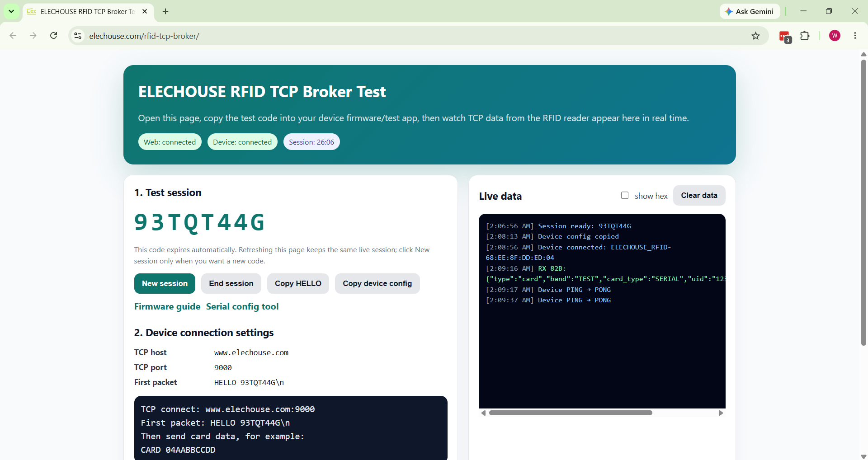
Task: Open the Firmware guide link
Action: (x=167, y=306)
